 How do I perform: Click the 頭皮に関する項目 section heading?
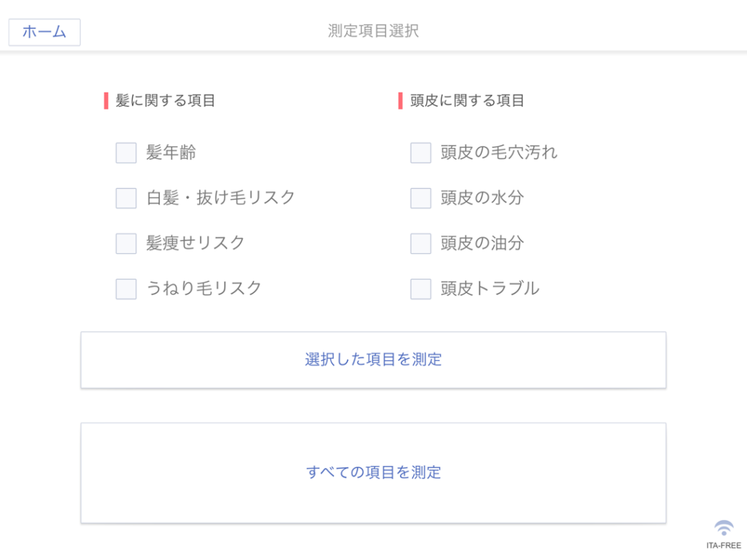pos(468,101)
